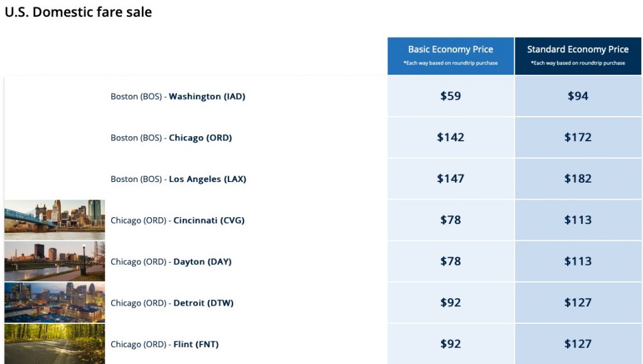This screenshot has width=643, height=364.
Task: Pick the $142 Basic Economy fare
Action: tap(451, 137)
